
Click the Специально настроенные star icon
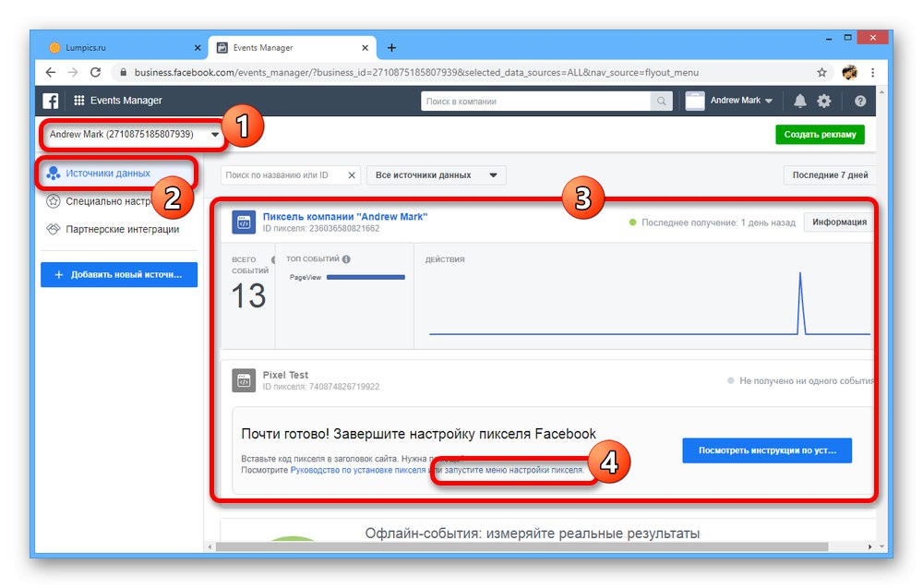point(54,201)
